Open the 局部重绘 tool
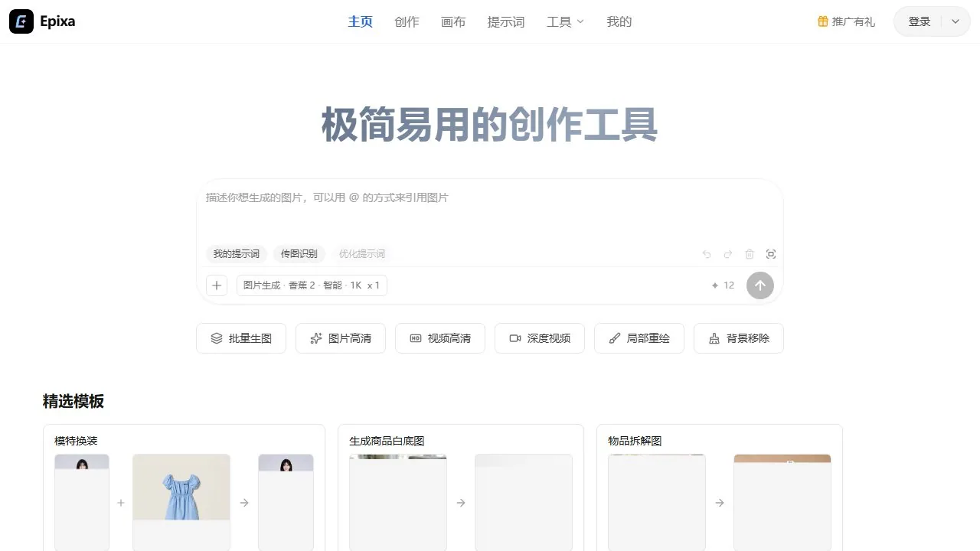Image resolution: width=980 pixels, height=551 pixels. coord(639,338)
